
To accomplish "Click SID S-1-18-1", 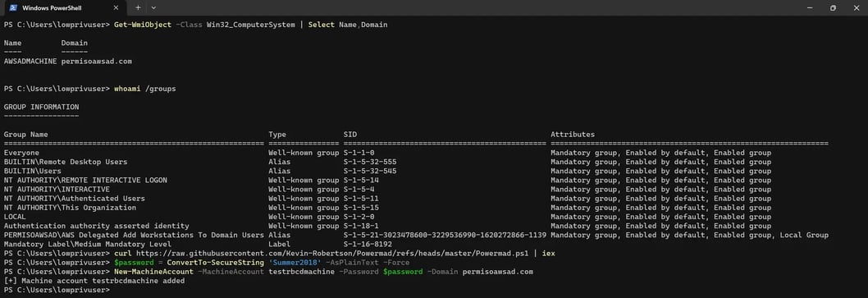I will [x=361, y=226].
